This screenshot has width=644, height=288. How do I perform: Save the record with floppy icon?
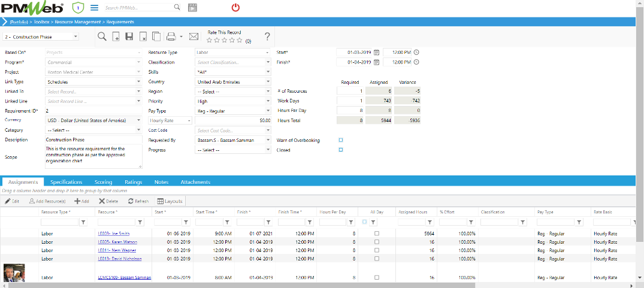[x=129, y=37]
